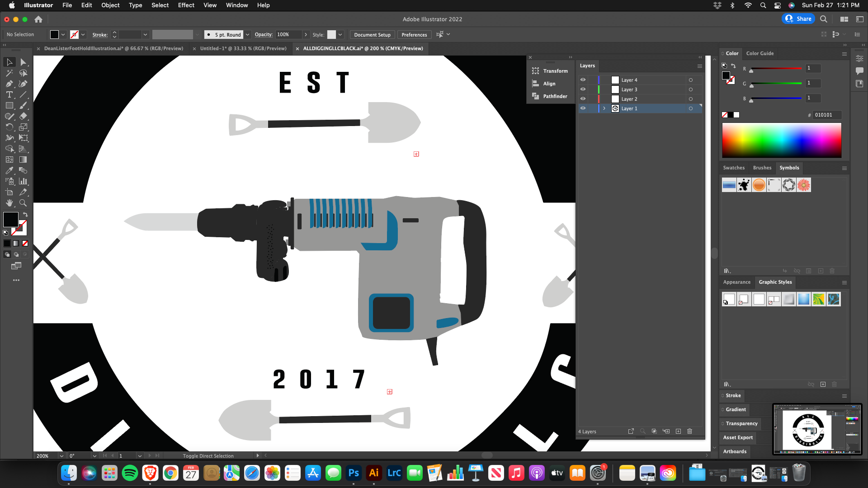Open the Object menu
868x488 pixels.
click(x=110, y=5)
